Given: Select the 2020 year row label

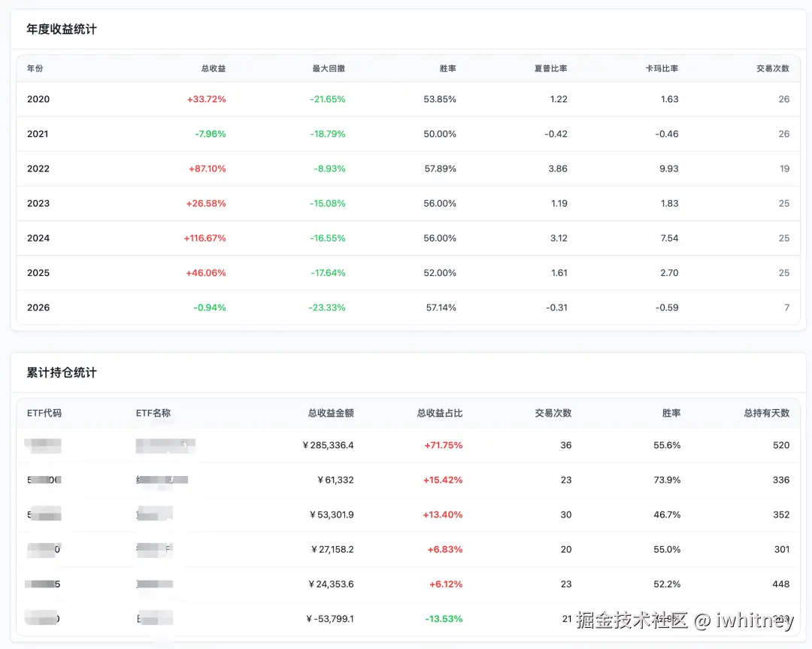Looking at the screenshot, I should pos(38,99).
